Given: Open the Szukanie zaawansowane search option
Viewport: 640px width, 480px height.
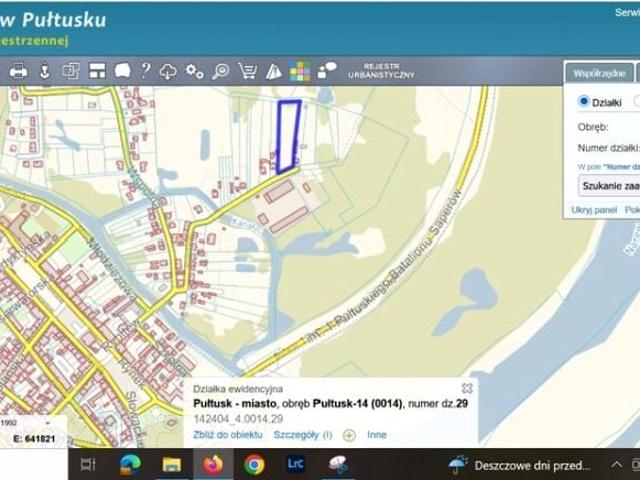Looking at the screenshot, I should (610, 185).
